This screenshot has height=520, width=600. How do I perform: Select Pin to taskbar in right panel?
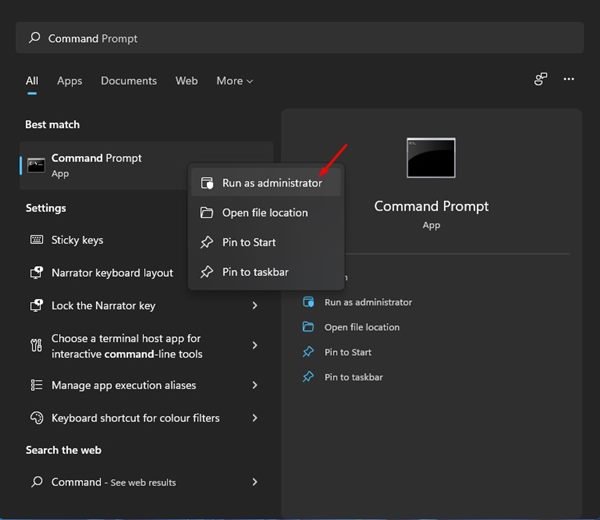tap(353, 377)
